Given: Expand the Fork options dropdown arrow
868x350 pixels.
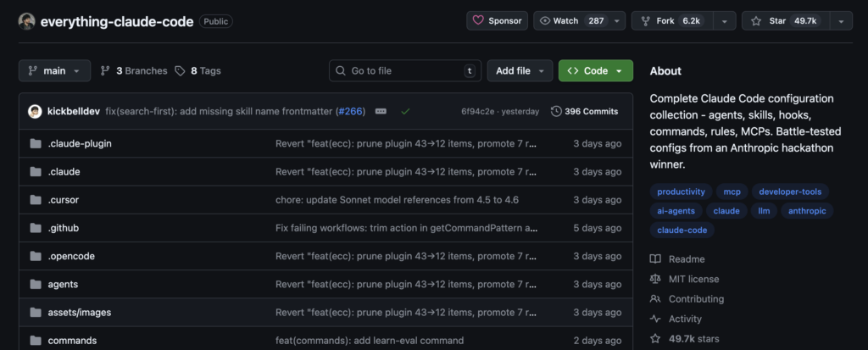Looking at the screenshot, I should 724,21.
